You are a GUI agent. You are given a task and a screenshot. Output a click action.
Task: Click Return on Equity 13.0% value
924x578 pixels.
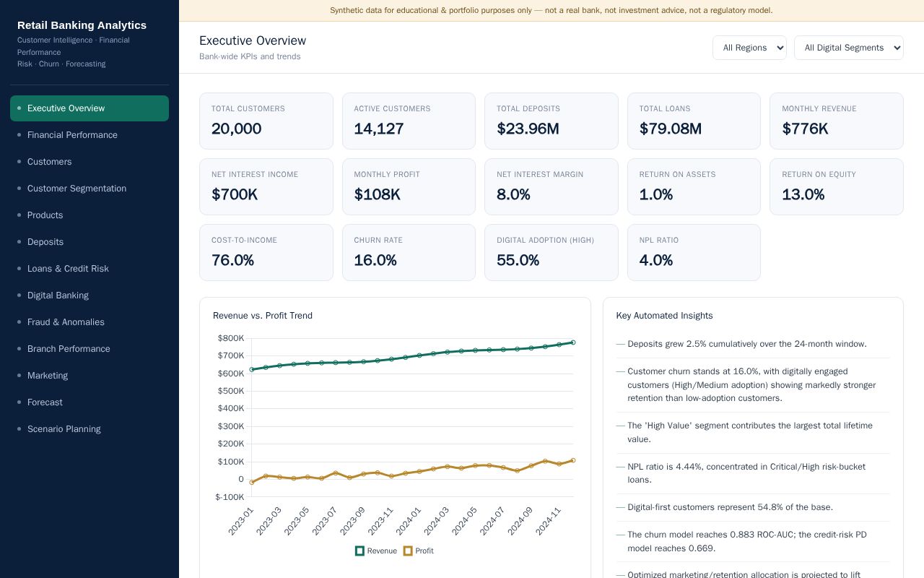[803, 195]
